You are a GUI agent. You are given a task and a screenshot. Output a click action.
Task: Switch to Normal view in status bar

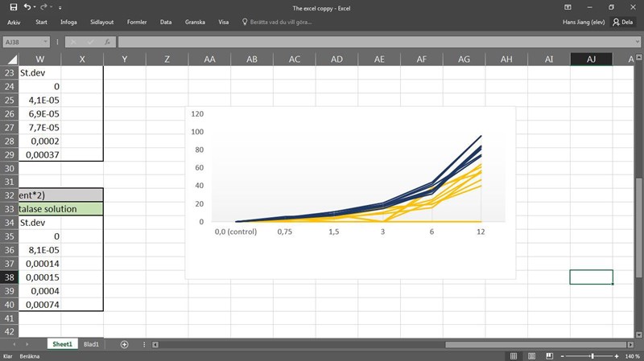514,355
